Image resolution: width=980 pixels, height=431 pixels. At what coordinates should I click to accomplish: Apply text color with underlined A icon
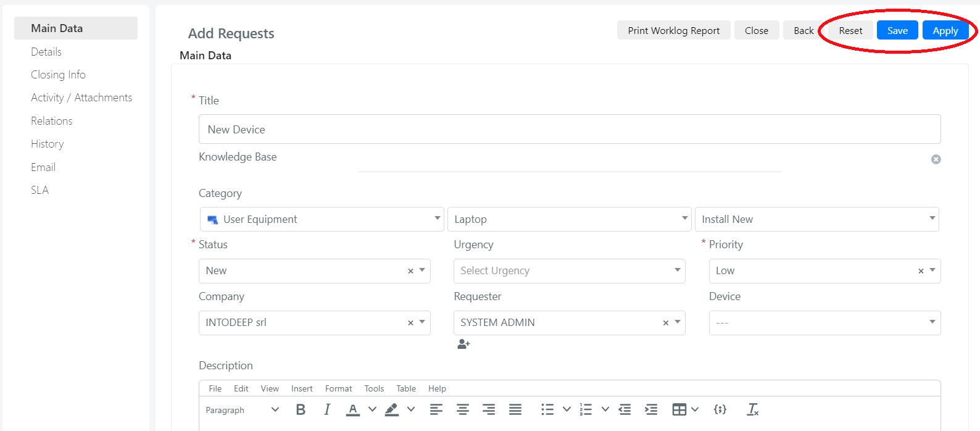pos(353,409)
